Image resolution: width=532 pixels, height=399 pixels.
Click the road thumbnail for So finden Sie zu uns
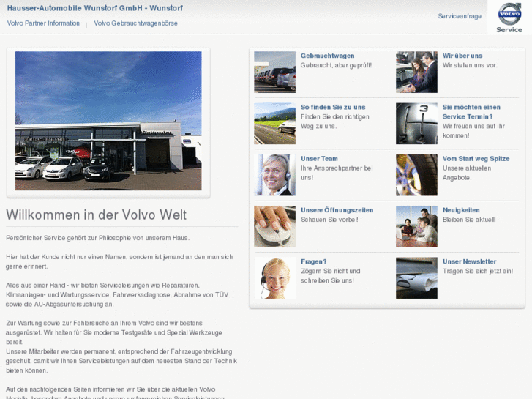click(275, 124)
